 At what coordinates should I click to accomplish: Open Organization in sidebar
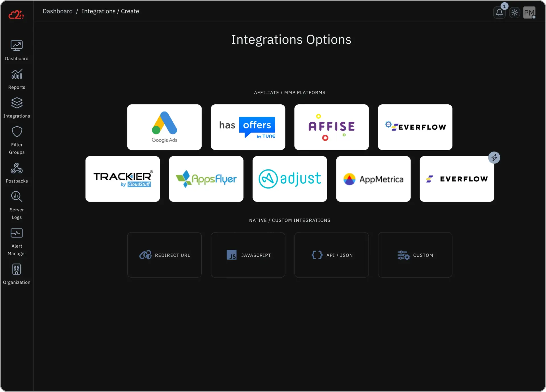point(17,274)
